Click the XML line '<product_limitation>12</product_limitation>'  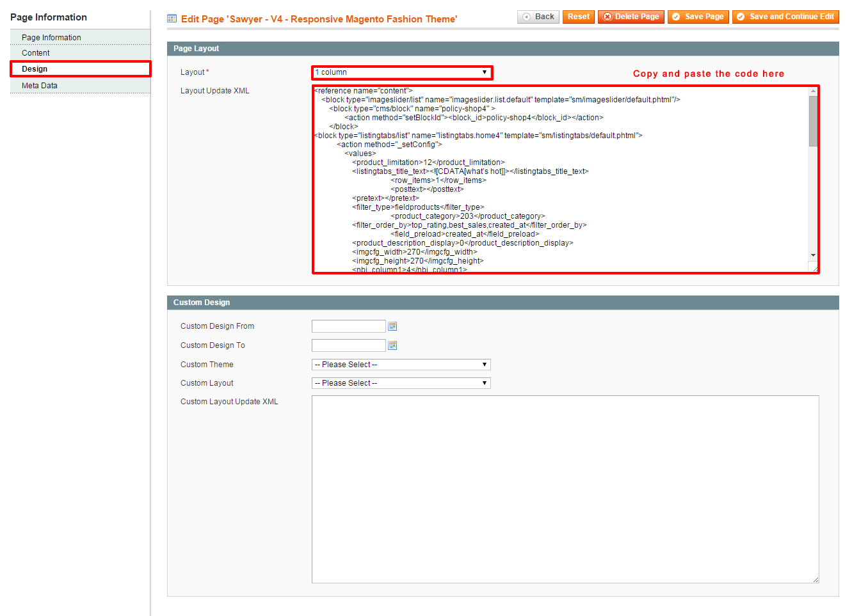point(428,162)
